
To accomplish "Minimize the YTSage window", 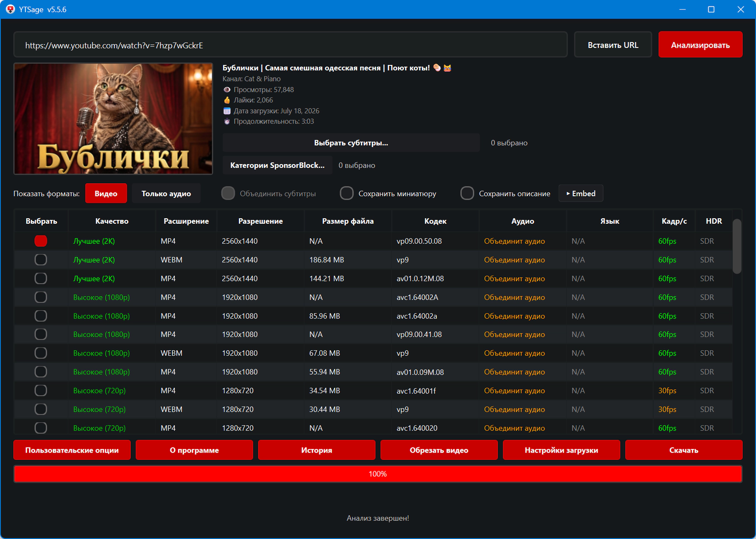I will coord(682,9).
